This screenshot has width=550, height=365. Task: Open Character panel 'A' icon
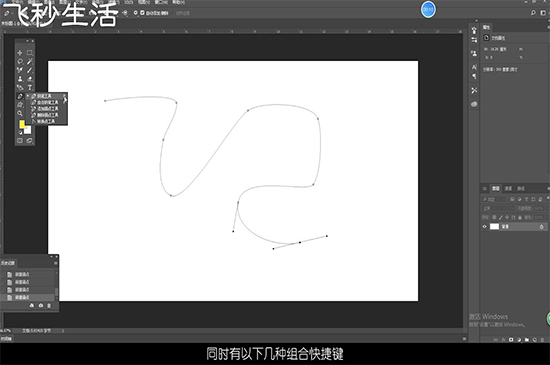tap(474, 67)
